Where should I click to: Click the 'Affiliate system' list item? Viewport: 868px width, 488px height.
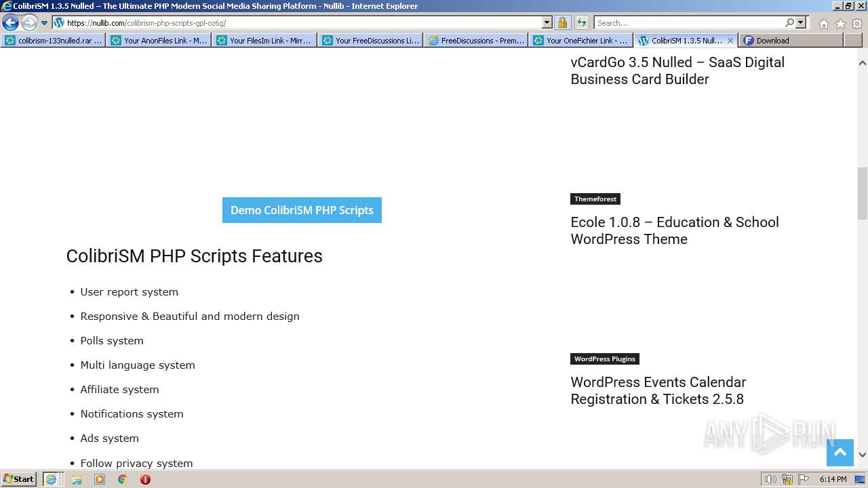[x=119, y=389]
